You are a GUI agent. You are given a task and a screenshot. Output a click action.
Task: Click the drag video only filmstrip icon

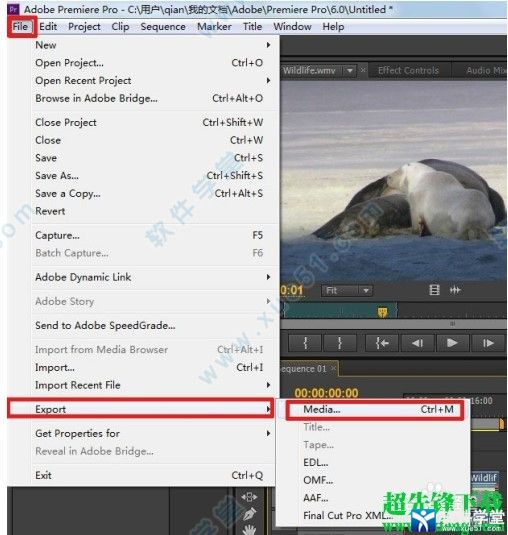434,290
